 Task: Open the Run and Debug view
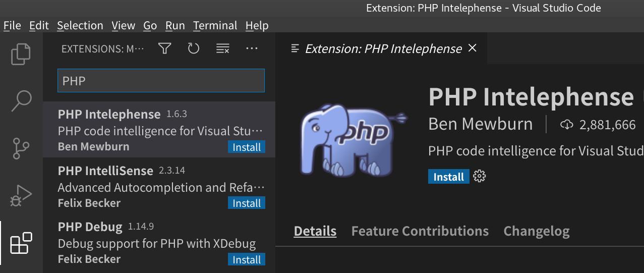pos(21,195)
